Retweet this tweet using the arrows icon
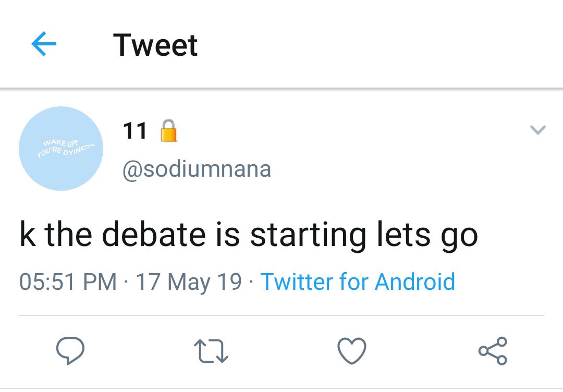This screenshot has height=392, width=563. 211,351
